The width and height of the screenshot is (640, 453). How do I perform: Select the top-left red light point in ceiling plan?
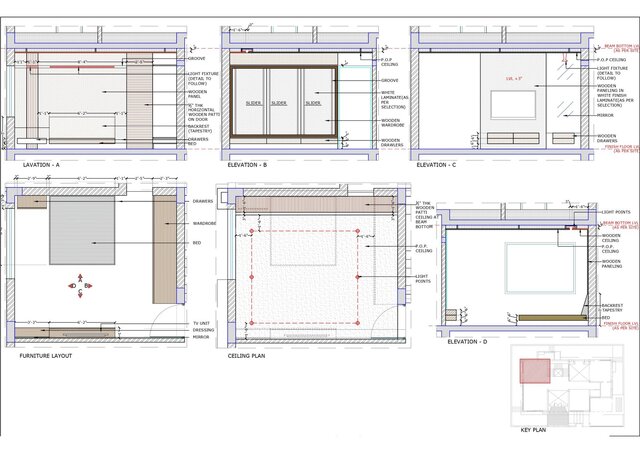pyautogui.click(x=250, y=229)
